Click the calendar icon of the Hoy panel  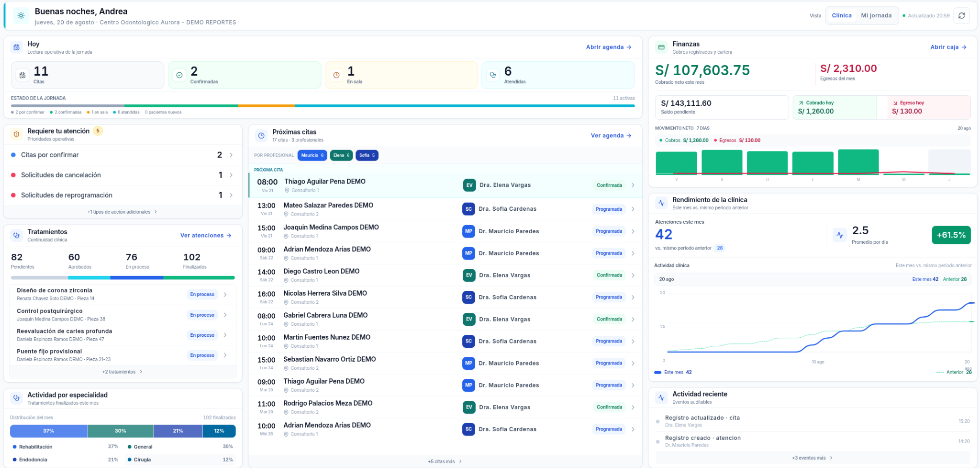tap(17, 47)
